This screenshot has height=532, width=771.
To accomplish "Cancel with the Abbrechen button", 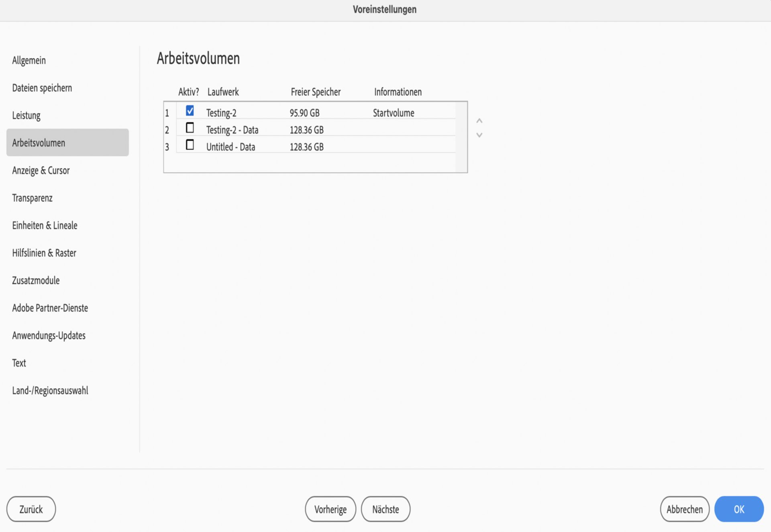I will pyautogui.click(x=685, y=509).
